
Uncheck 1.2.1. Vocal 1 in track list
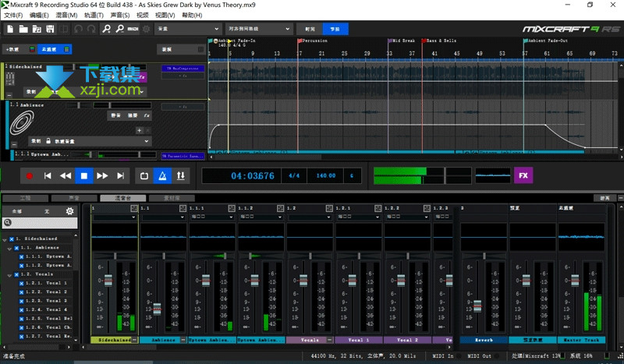click(22, 283)
